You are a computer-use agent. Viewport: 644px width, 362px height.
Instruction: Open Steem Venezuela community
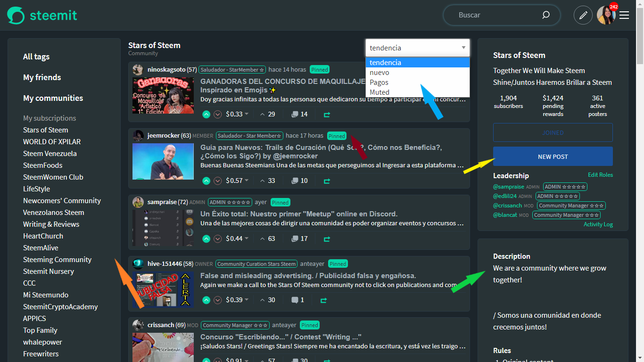click(50, 154)
